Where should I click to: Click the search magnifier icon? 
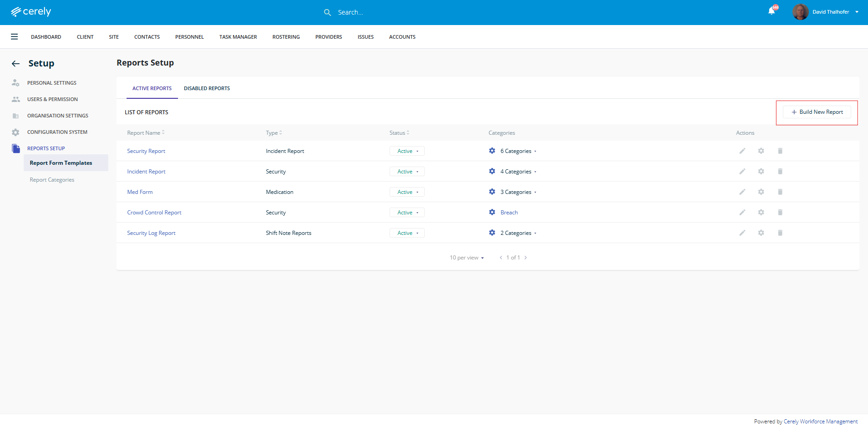click(327, 13)
